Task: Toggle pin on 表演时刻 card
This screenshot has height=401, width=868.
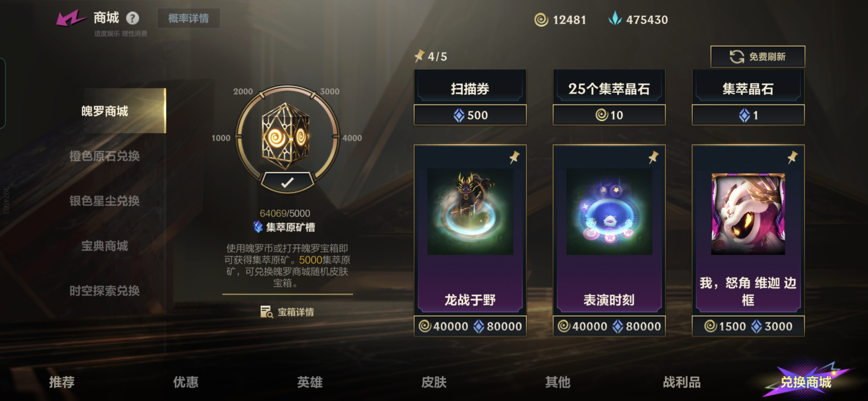Action: click(653, 157)
